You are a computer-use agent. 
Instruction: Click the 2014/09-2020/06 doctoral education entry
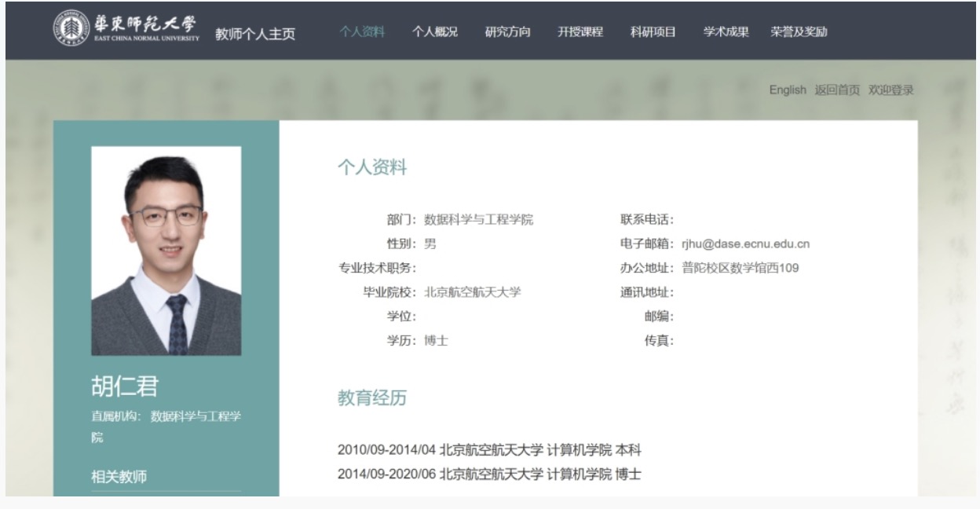pyautogui.click(x=489, y=474)
